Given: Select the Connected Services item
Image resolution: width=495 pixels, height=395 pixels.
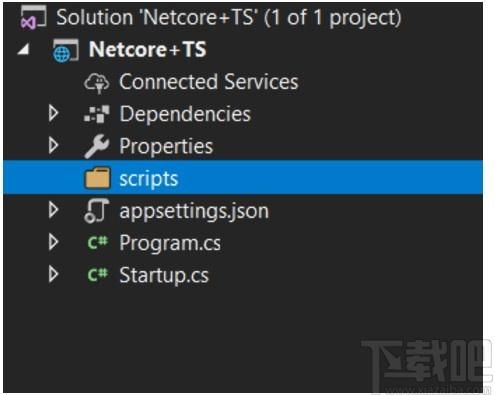Looking at the screenshot, I should (x=209, y=82).
